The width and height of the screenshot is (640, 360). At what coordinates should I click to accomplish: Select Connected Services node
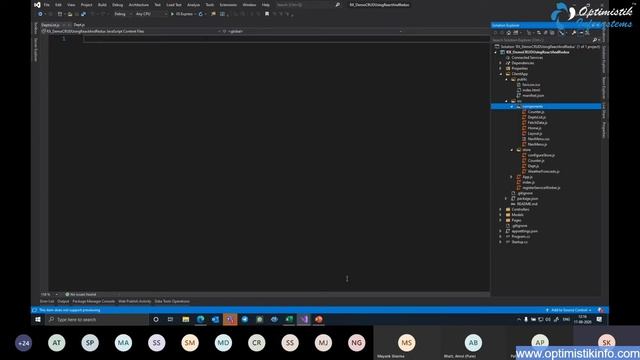527,58
